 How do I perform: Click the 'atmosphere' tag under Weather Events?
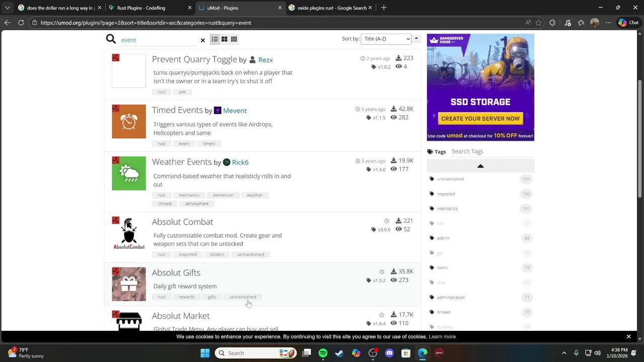click(x=196, y=204)
